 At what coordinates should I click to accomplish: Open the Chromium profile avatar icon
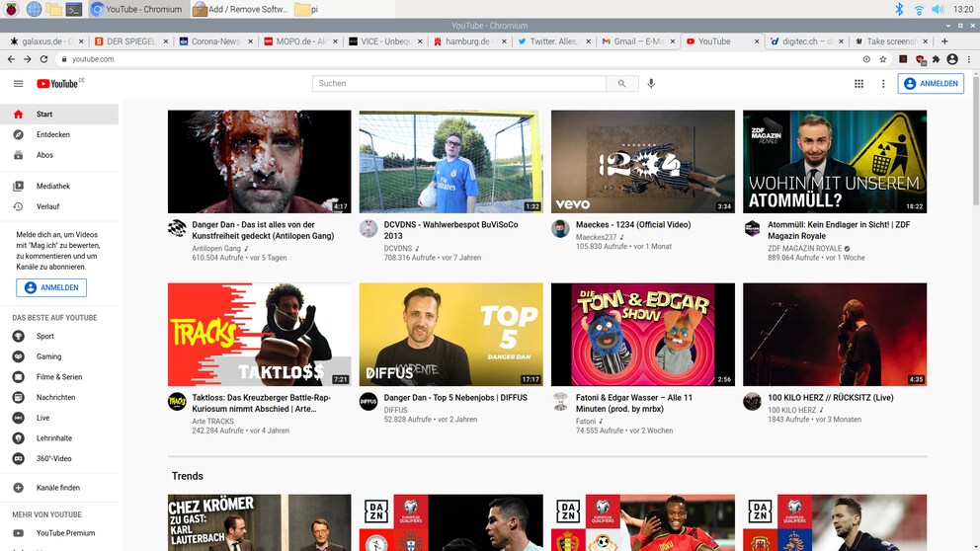[952, 59]
